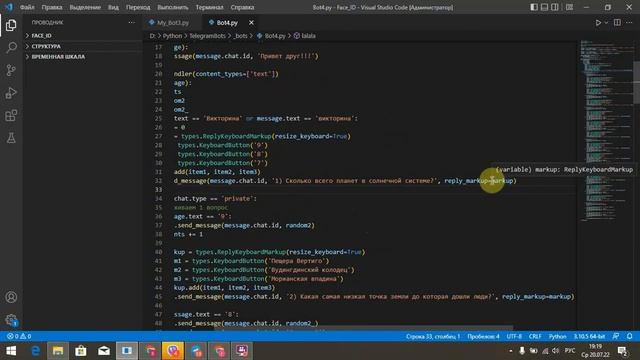Open the Testing flask view
640x360 pixels.
(x=11, y=138)
